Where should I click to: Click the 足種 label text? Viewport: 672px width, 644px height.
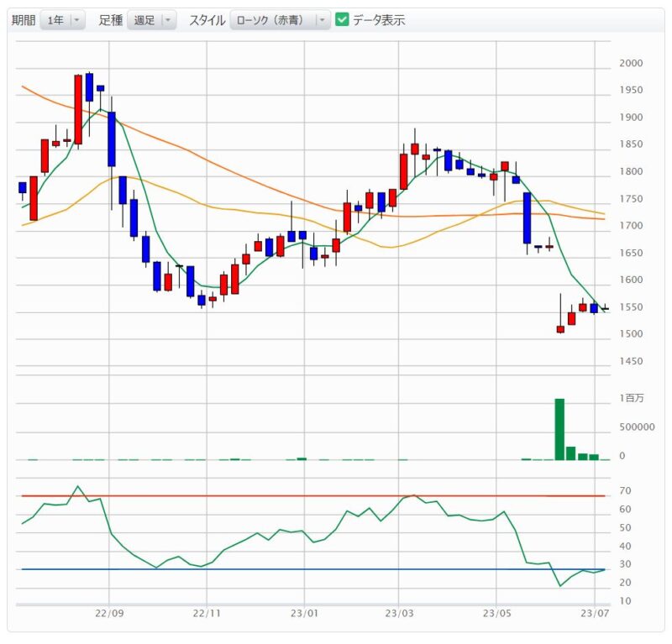pos(111,20)
